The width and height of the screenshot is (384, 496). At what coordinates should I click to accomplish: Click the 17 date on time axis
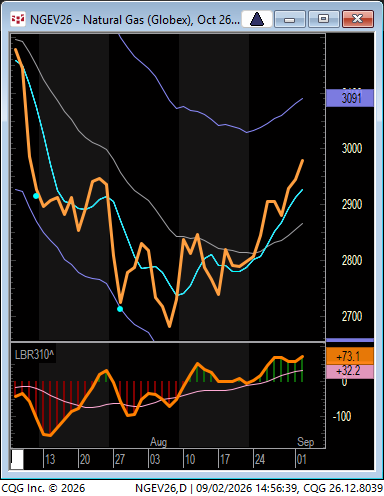(x=225, y=460)
